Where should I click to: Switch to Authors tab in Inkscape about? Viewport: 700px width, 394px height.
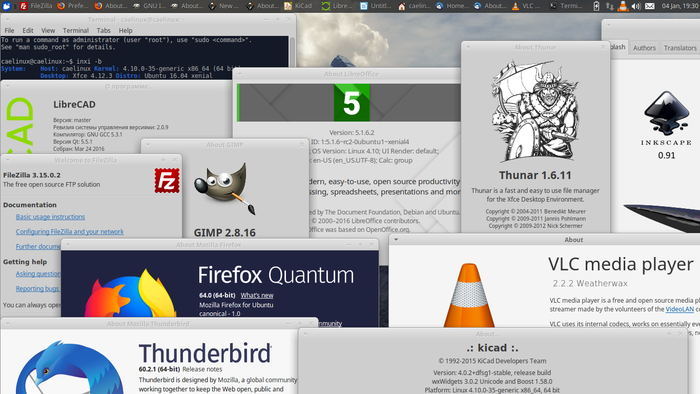(644, 48)
